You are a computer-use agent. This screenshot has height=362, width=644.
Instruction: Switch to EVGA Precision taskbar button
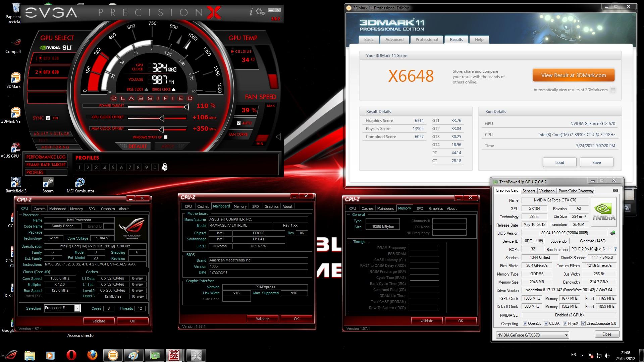click(196, 355)
